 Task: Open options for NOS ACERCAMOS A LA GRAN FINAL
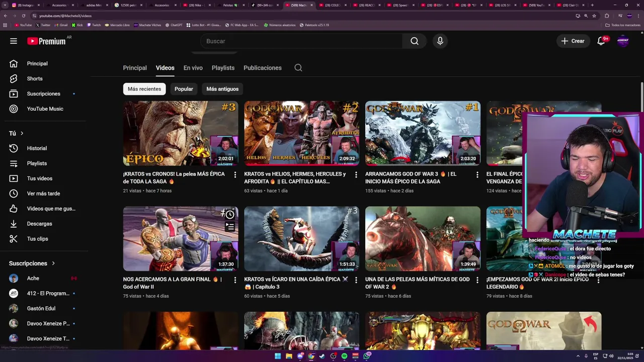[x=235, y=280]
